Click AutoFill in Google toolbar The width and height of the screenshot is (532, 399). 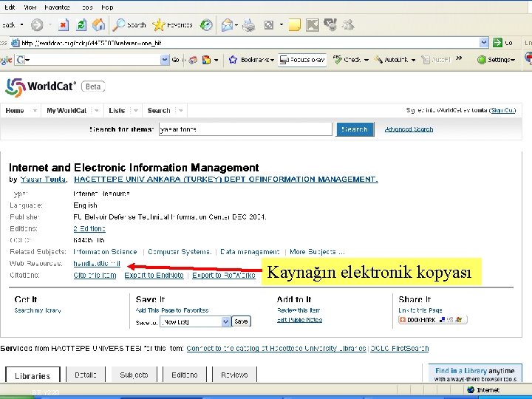(x=436, y=60)
